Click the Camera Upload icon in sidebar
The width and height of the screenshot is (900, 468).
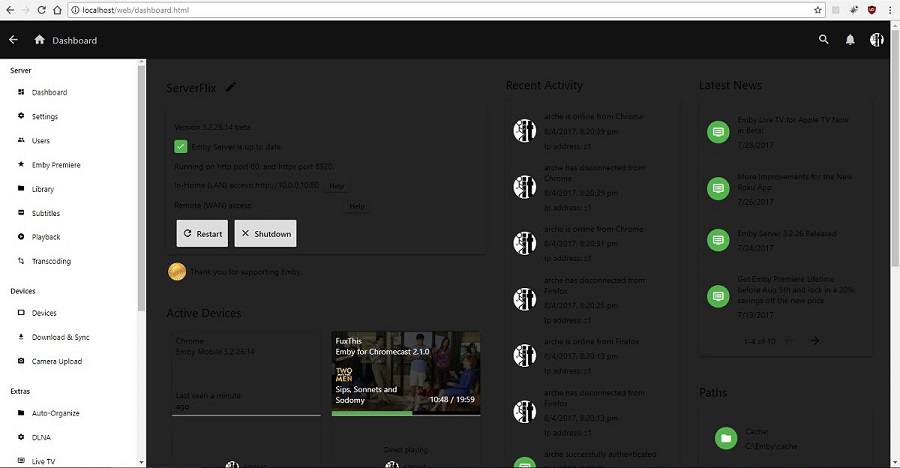pyautogui.click(x=21, y=361)
